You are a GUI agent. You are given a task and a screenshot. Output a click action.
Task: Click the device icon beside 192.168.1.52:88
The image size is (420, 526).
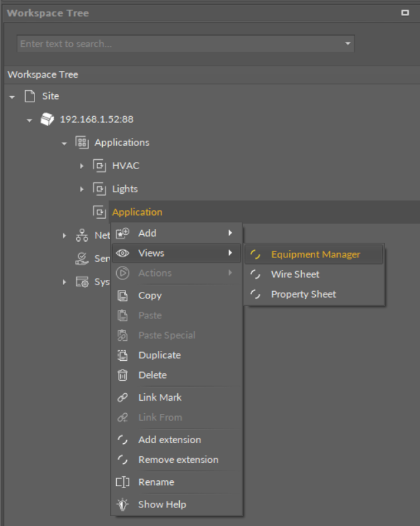coord(47,119)
